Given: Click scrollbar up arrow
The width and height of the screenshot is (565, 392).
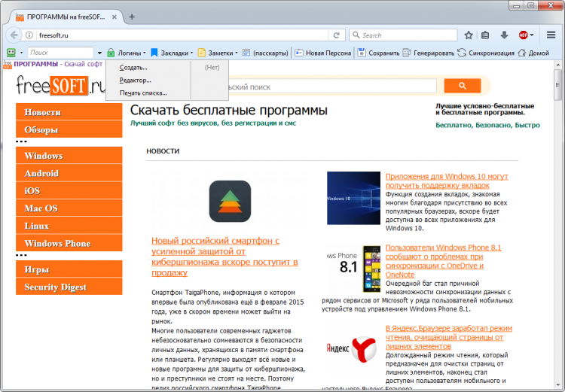Looking at the screenshot, I should click(x=558, y=65).
